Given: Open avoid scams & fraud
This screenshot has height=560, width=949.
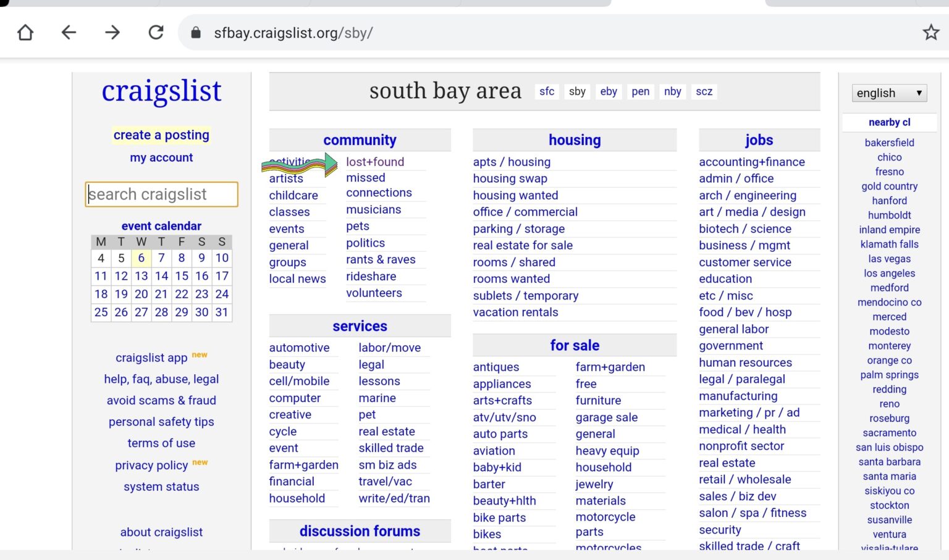Looking at the screenshot, I should [161, 400].
